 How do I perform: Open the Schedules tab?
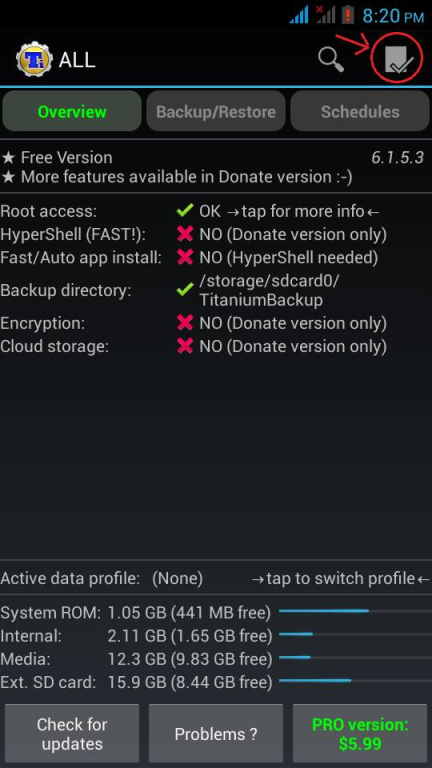click(x=360, y=111)
